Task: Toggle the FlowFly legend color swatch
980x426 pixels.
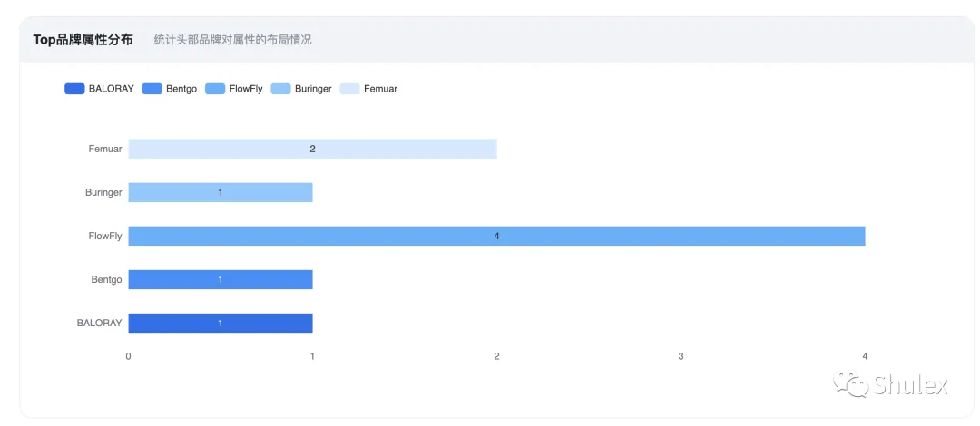Action: tap(215, 89)
